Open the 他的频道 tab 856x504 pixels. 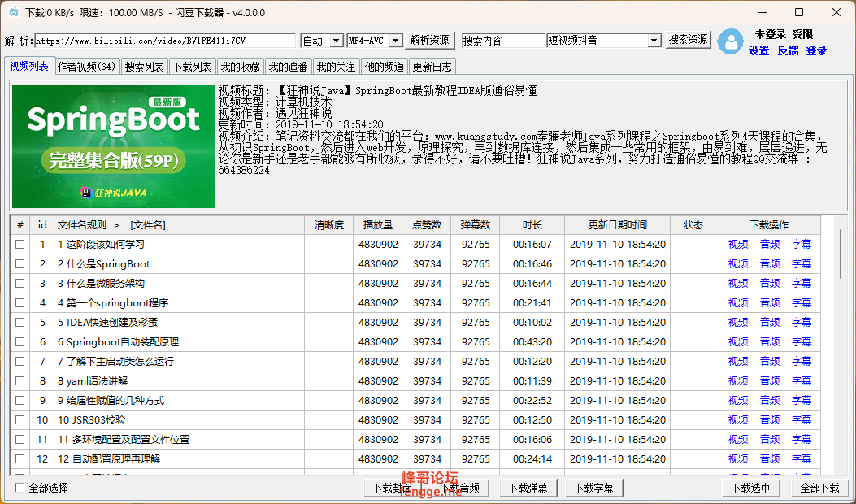385,67
